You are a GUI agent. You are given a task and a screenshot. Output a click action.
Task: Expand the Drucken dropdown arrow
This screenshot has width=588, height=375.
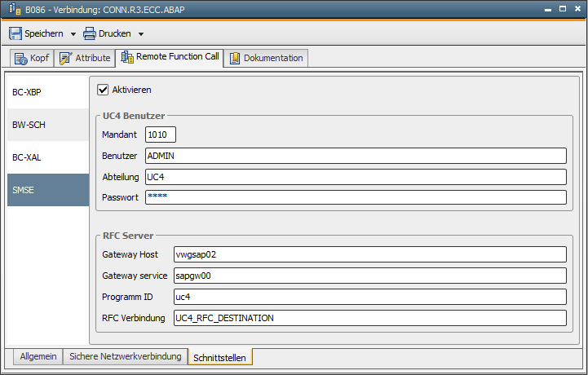click(141, 34)
